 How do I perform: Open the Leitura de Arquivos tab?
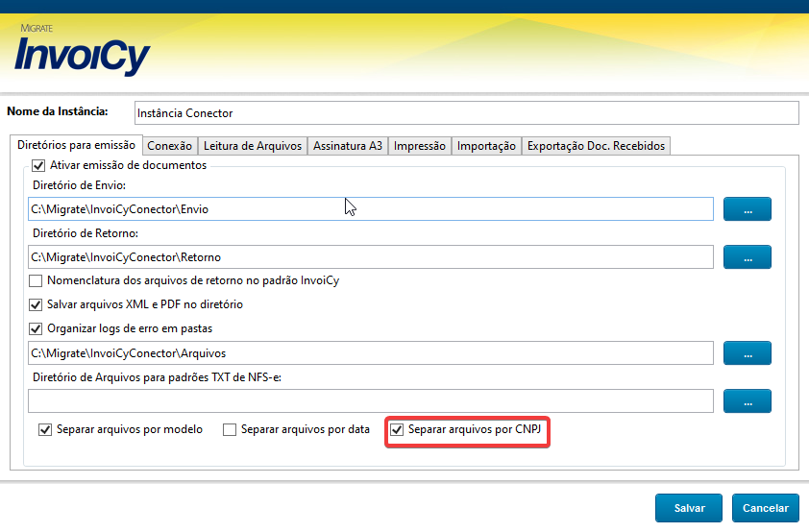click(x=253, y=146)
